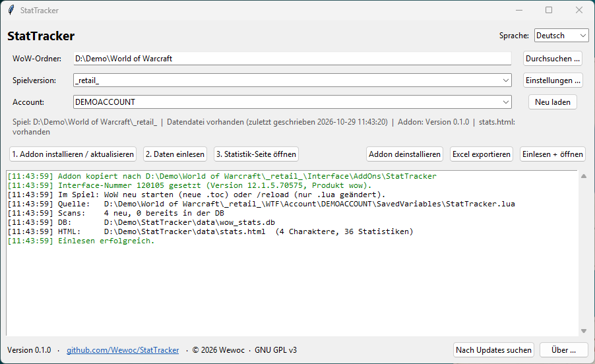This screenshot has height=364, width=595.
Task: Click log line 'Addon kopiert nach'
Action: 222,176
